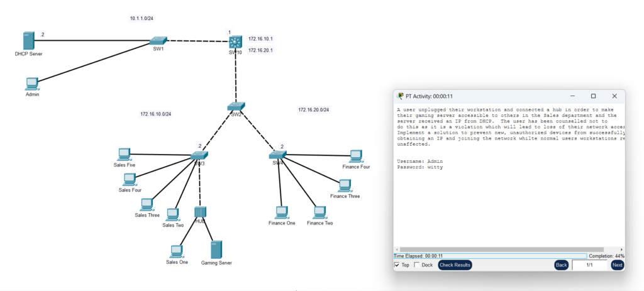Click the Gaming Server icon
Viewport: 644px width, 291px height.
point(216,249)
